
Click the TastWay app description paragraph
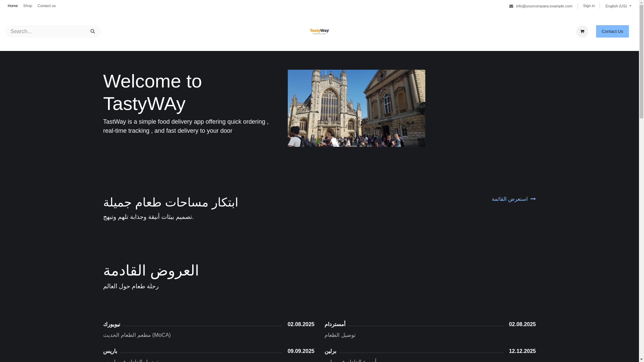pos(186,126)
